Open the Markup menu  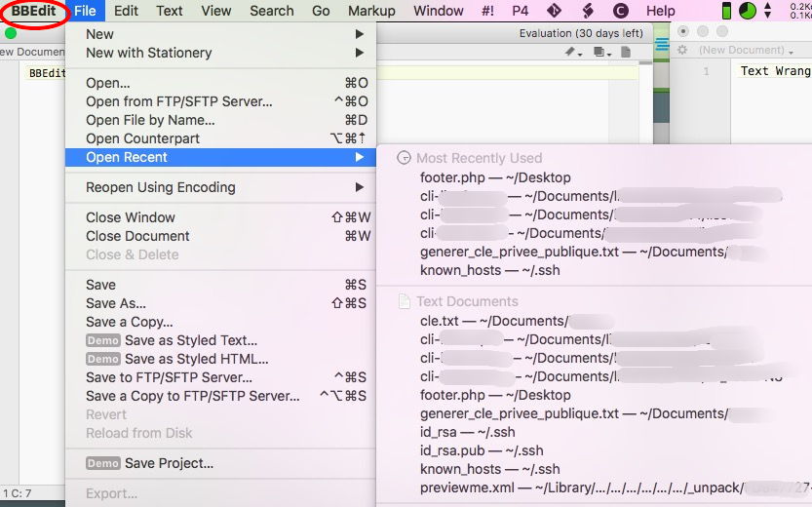(x=371, y=11)
